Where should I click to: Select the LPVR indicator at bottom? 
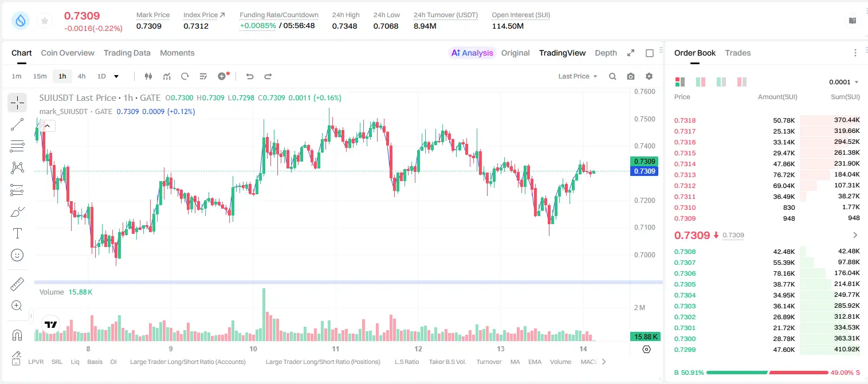(36, 362)
